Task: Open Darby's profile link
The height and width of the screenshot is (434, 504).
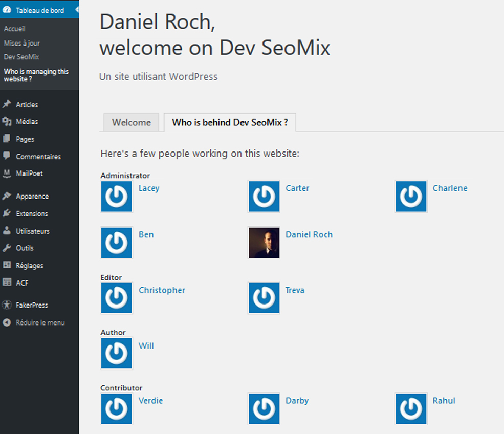Action: [297, 401]
